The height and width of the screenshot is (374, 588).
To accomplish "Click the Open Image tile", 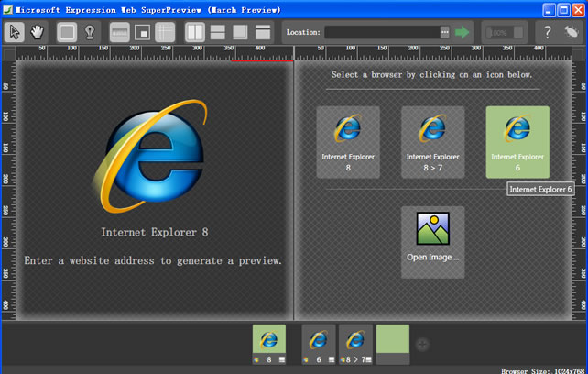I will [x=432, y=241].
